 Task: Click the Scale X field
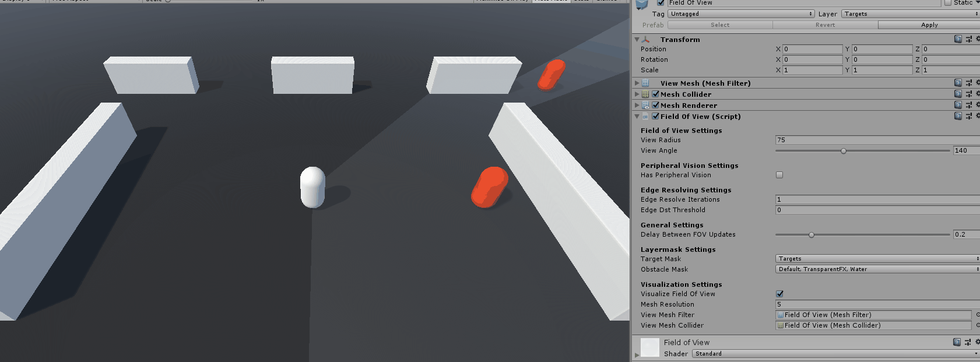pyautogui.click(x=812, y=70)
